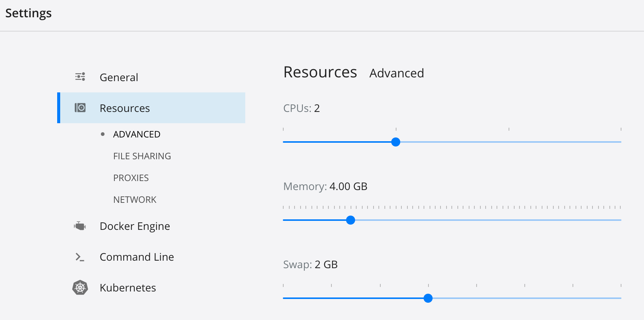Click the Swap slider handle
Screen dimensions: 644x320
(428, 298)
